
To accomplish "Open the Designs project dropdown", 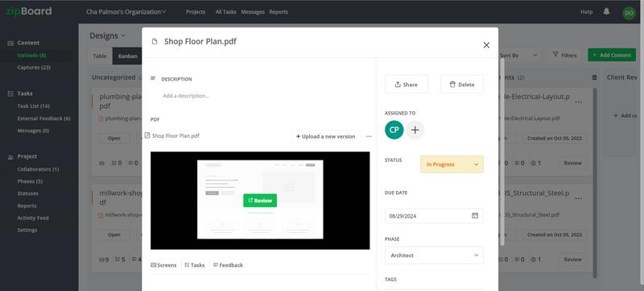I will pyautogui.click(x=108, y=35).
